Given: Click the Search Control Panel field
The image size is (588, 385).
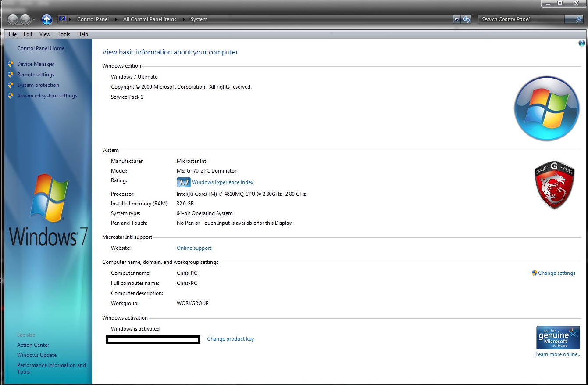Looking at the screenshot, I should coord(522,19).
